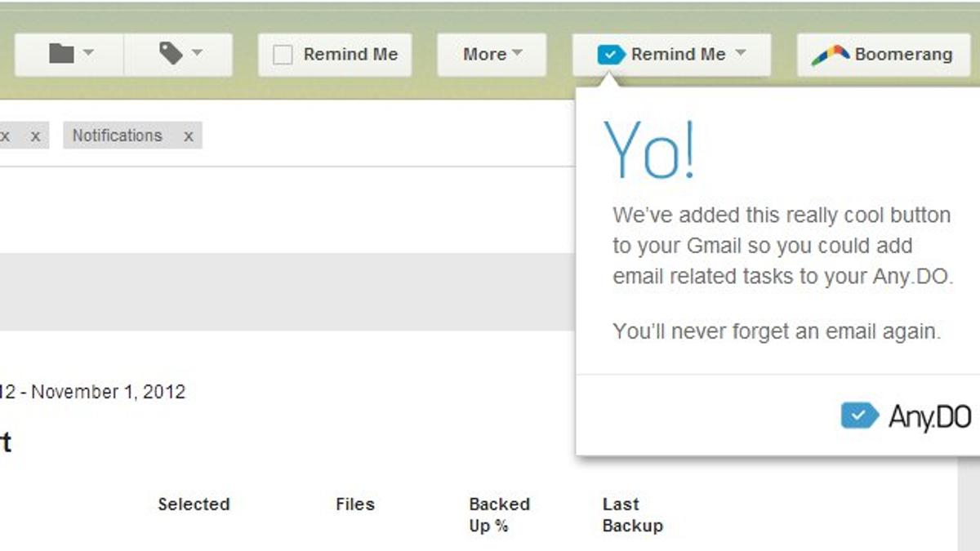Click the Last Backup column header
980x551 pixels.
[632, 515]
